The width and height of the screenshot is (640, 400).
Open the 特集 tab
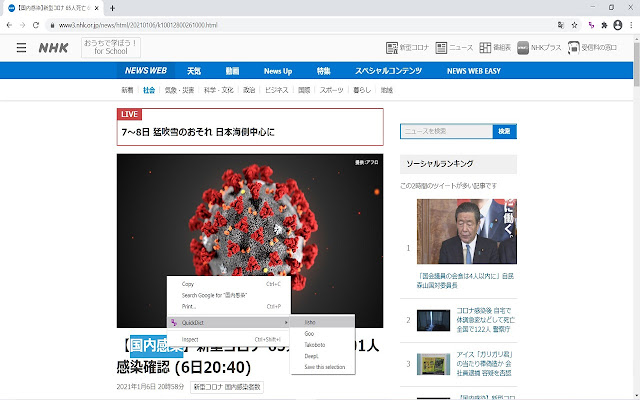point(323,71)
